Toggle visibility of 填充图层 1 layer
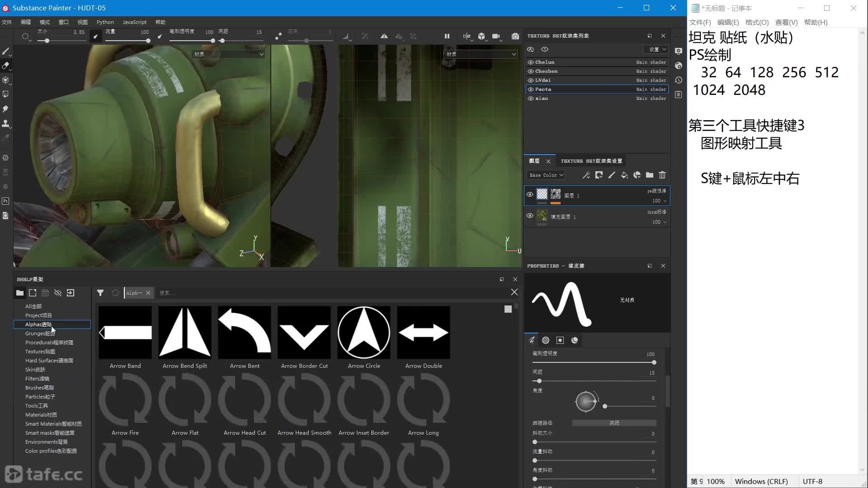 (530, 216)
